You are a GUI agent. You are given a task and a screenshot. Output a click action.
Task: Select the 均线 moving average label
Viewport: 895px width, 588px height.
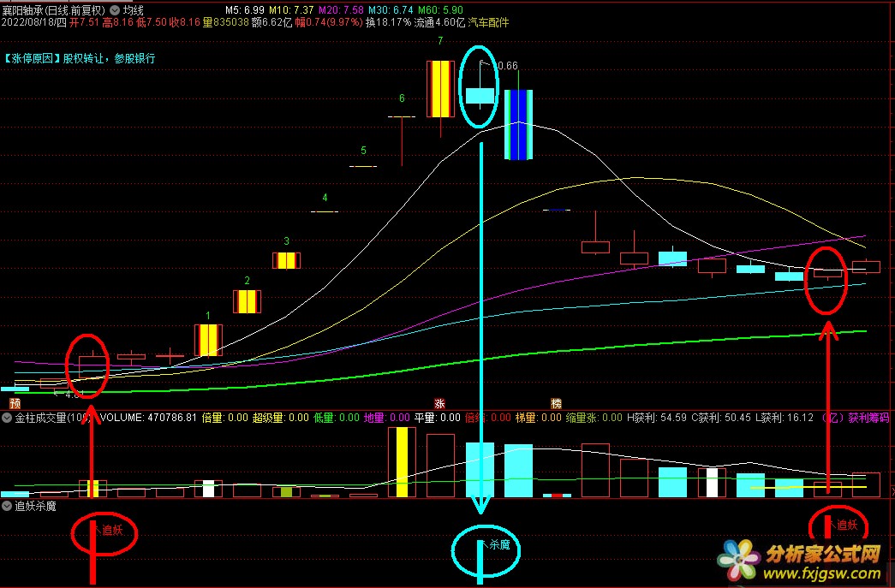tap(134, 10)
